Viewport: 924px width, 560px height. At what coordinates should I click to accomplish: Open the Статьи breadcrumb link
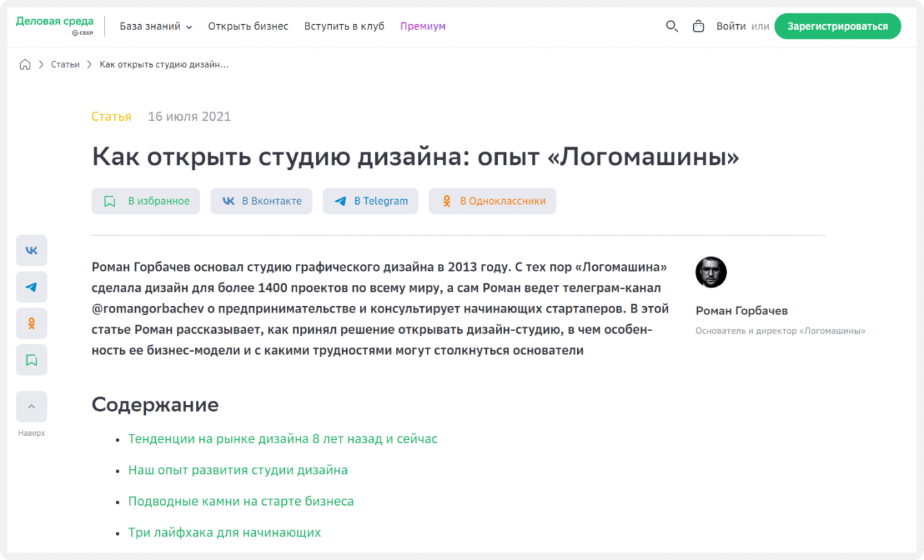tap(66, 64)
